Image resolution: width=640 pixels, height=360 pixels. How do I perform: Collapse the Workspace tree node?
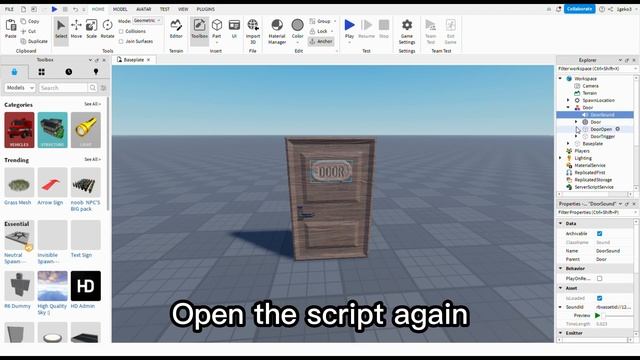pyautogui.click(x=560, y=78)
